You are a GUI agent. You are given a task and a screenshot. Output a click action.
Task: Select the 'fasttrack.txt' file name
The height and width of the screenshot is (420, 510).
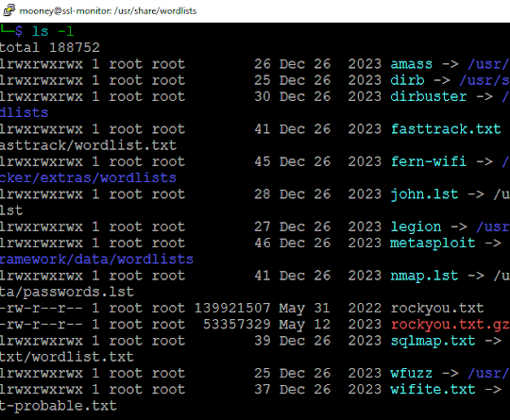446,129
